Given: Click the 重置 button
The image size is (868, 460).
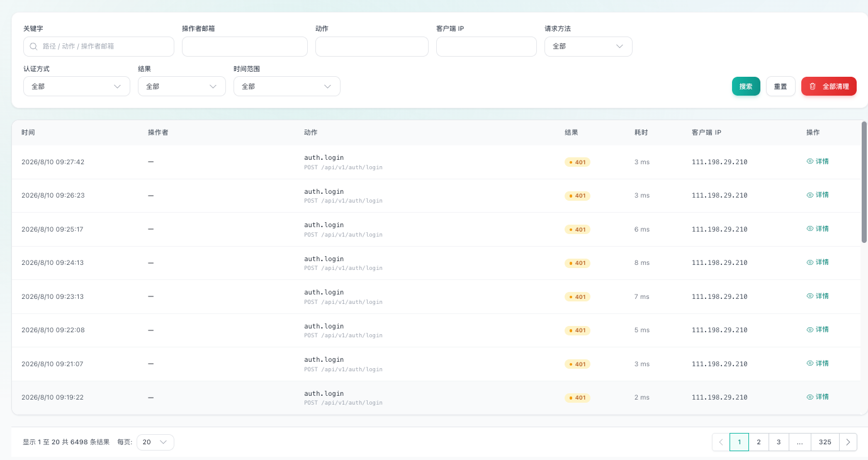Looking at the screenshot, I should coord(781,86).
